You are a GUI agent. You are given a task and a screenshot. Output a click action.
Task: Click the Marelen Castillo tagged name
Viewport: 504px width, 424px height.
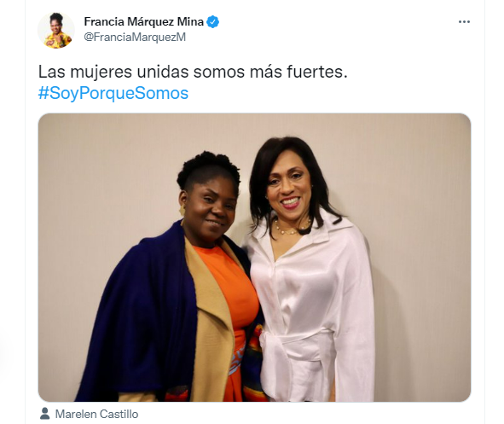(96, 414)
